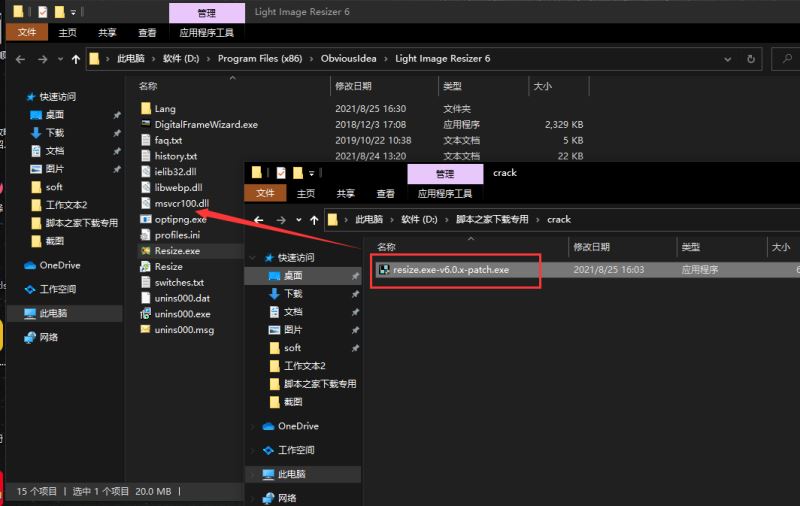
Task: Open the 主页 tab in Light Image Resizer window
Action: click(x=67, y=33)
